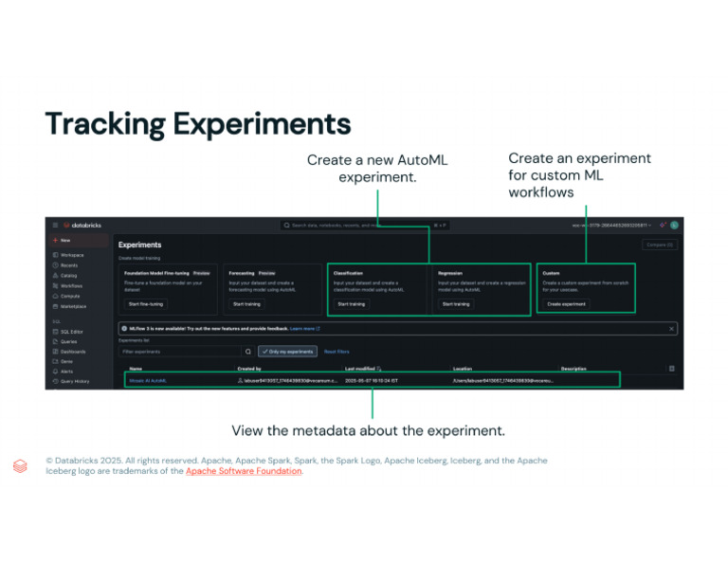Screen dimensions: 728x563
Task: Click the Query History icon
Action: coord(56,381)
